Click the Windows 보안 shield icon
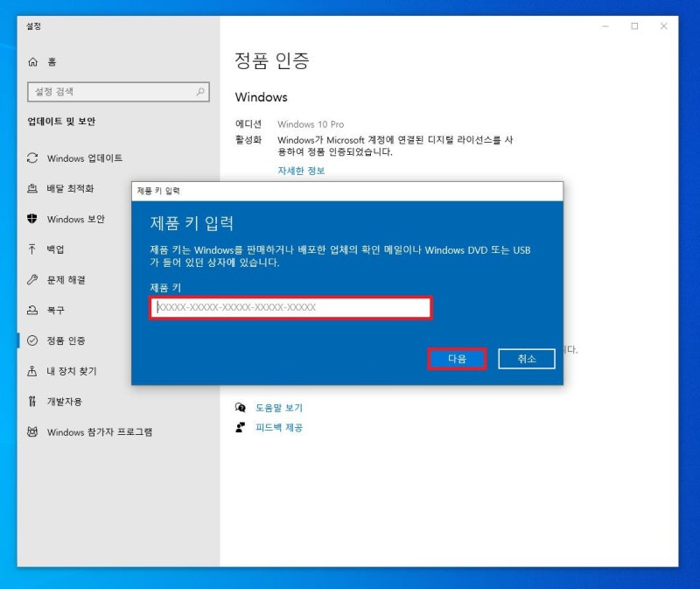 pos(32,219)
